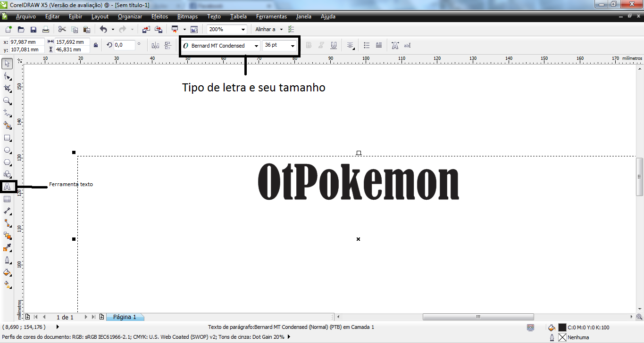Image resolution: width=644 pixels, height=343 pixels.
Task: Click the edit text 'ab|' icon
Action: coord(407,45)
